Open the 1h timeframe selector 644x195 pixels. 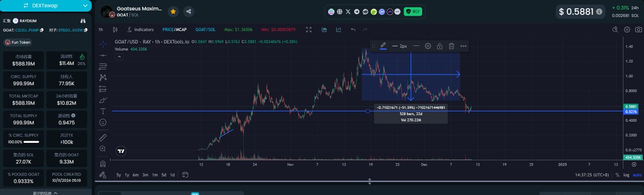click(x=101, y=30)
